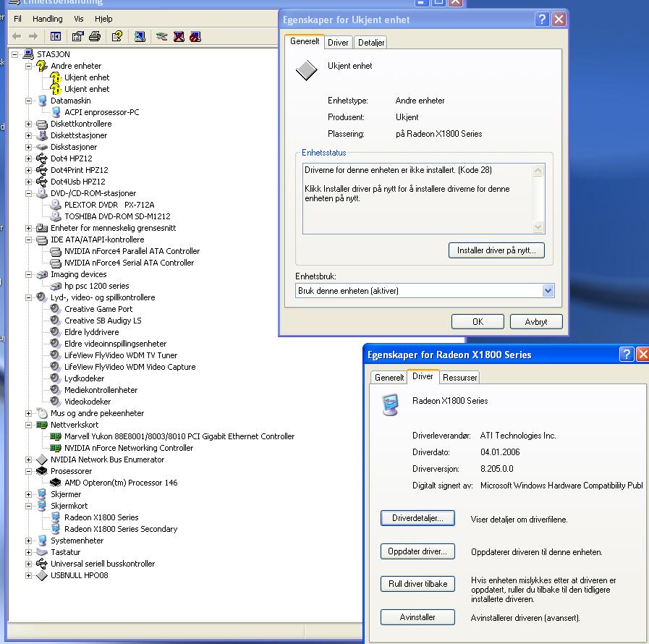
Task: Switch to Detaljer tab in Ukjent enhet dialog
Action: [x=371, y=43]
